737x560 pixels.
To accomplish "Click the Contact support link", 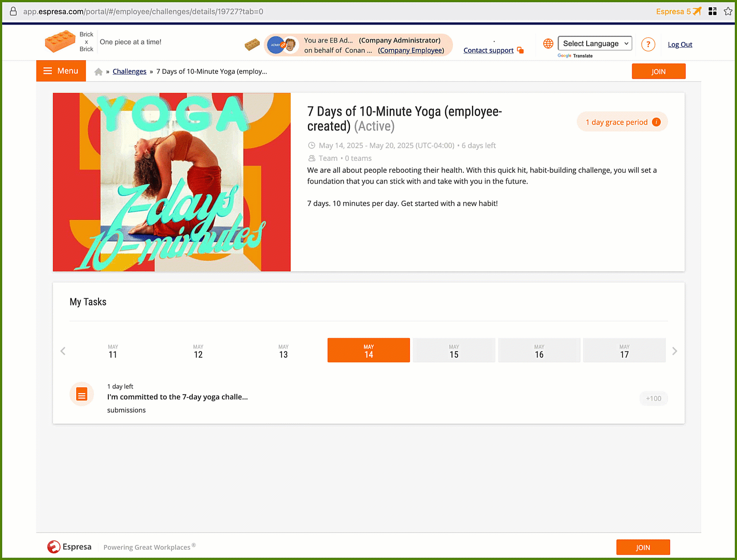I will tap(488, 50).
